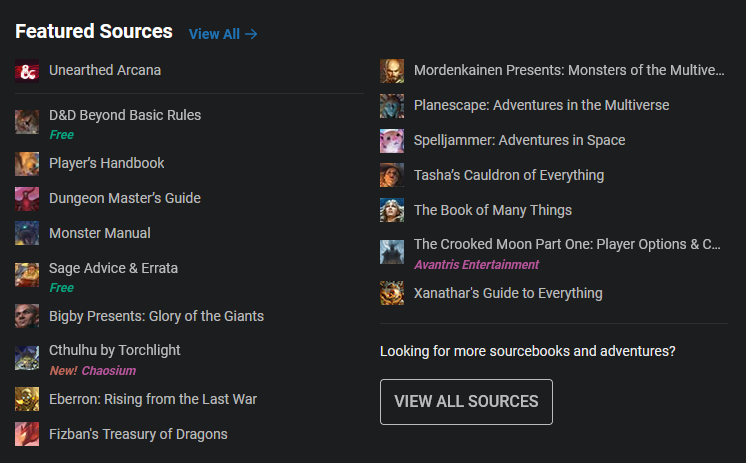Open Mordenkainen Presents: Monsters of the Multiverse
Viewport: 746px width, 463px height.
tap(568, 70)
